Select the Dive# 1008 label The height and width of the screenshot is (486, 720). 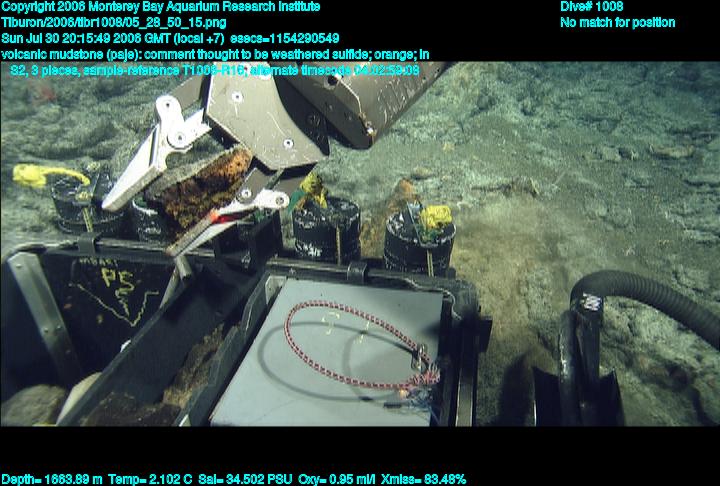click(592, 7)
